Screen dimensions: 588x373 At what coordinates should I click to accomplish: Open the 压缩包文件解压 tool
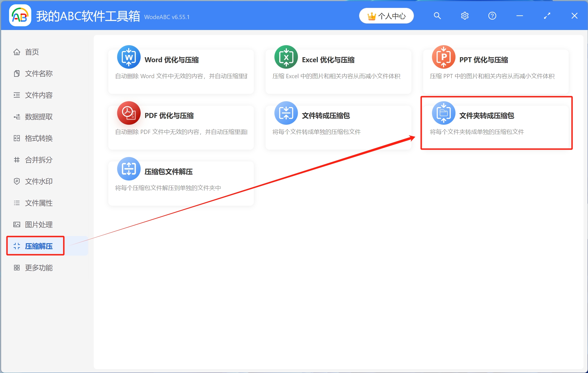click(x=181, y=182)
